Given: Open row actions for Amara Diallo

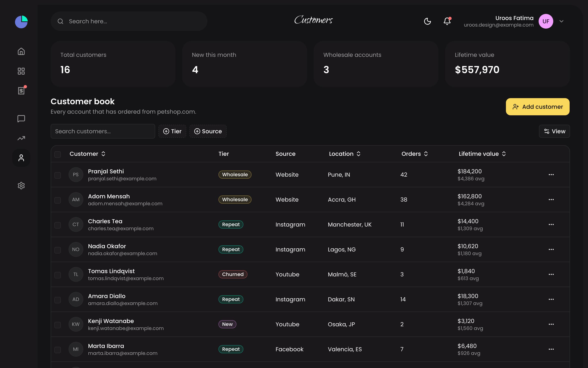Looking at the screenshot, I should tap(551, 299).
